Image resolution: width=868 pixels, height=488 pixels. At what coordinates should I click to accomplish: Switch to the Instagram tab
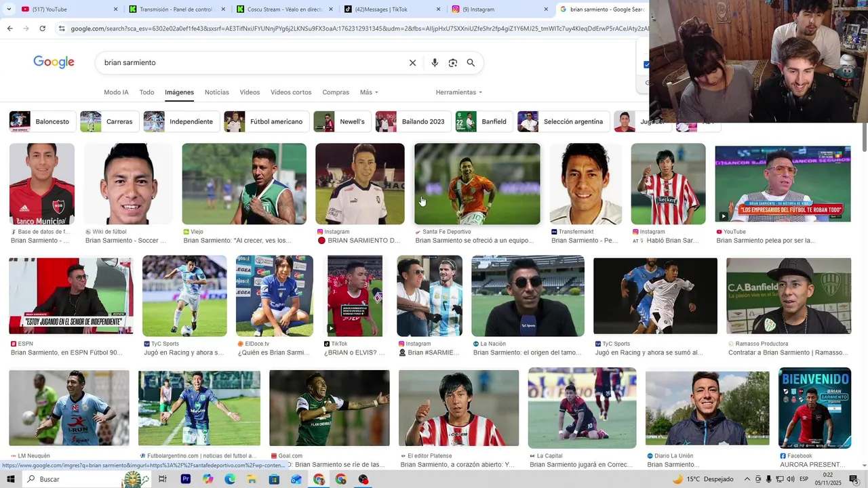[x=500, y=9]
